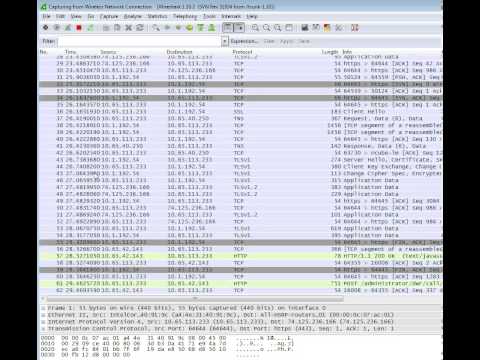The width and height of the screenshot is (480, 360).
Task: Go back in packet history arrow
Action: pyautogui.click(x=167, y=28)
